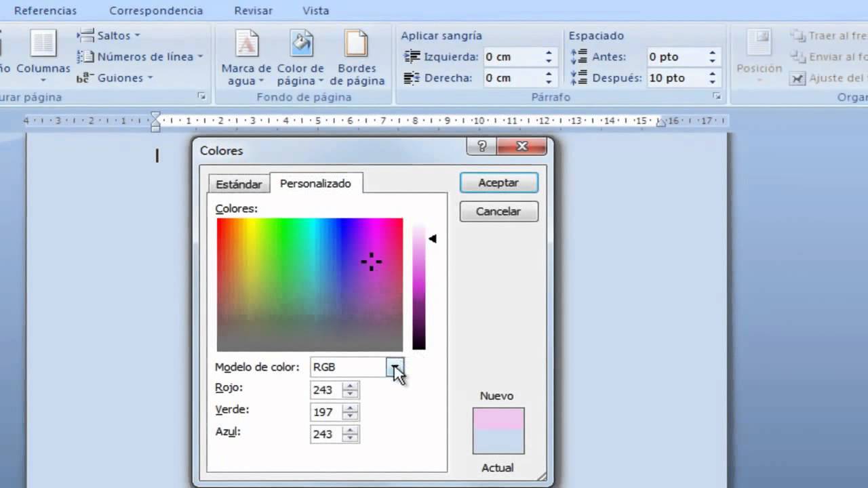Viewport: 868px width, 488px height.
Task: Click the Cancelar button
Action: (x=498, y=211)
